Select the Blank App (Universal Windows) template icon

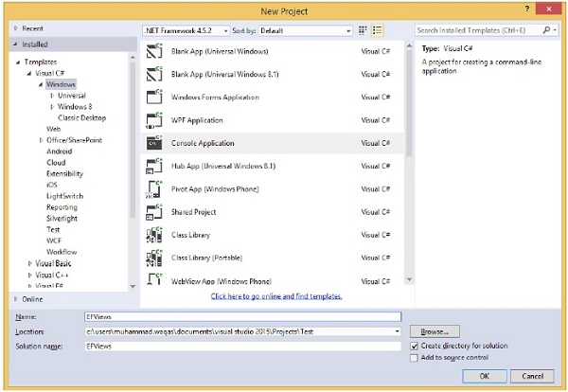[x=154, y=51]
